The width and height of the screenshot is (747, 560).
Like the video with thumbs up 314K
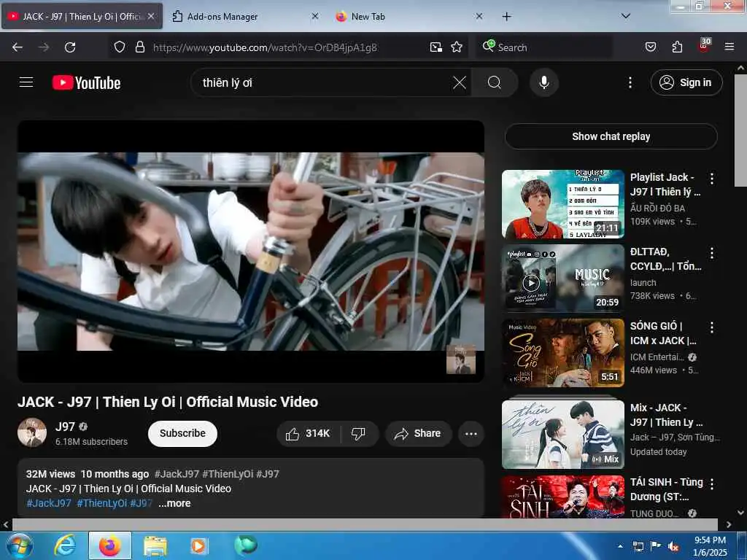tap(309, 433)
